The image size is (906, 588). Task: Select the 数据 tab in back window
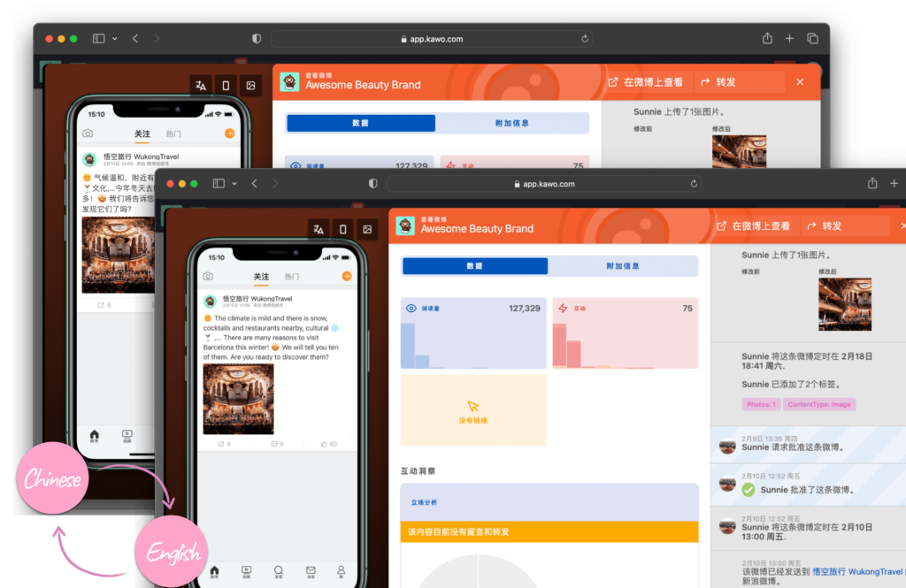pos(361,123)
